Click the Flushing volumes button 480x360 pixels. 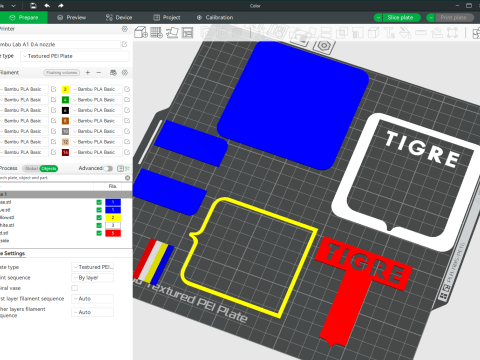point(62,72)
